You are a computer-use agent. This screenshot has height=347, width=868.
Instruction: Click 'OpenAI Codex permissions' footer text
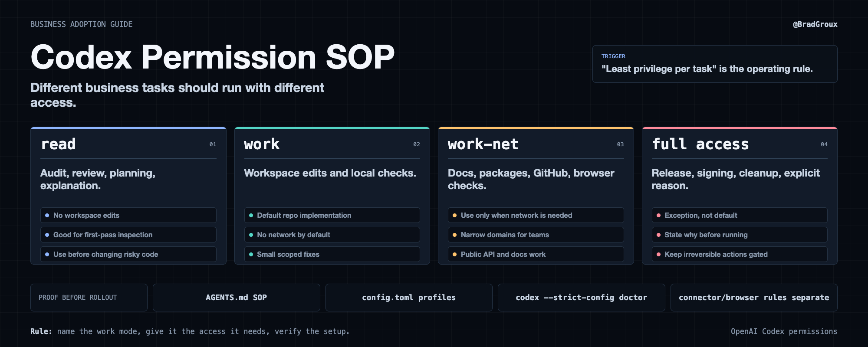[784, 331]
